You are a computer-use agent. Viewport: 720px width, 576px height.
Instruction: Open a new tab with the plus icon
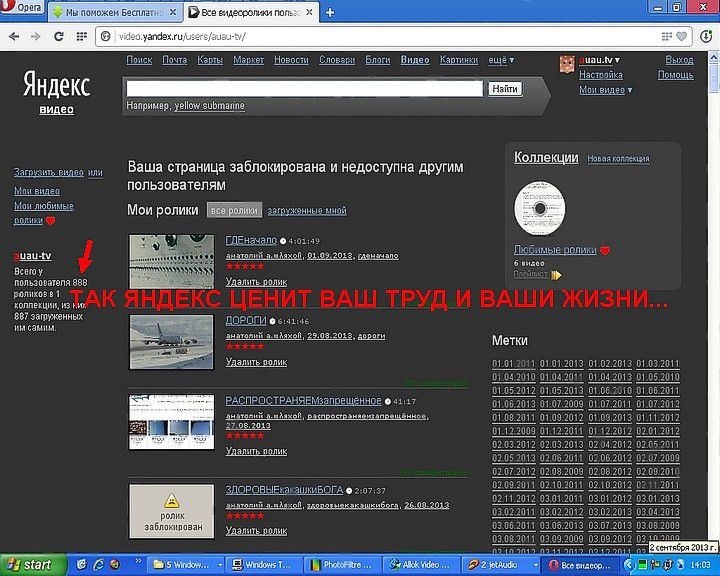(x=330, y=13)
